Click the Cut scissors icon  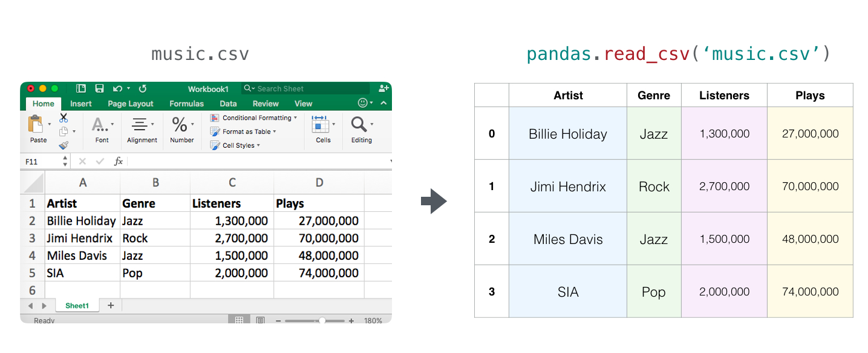click(63, 119)
